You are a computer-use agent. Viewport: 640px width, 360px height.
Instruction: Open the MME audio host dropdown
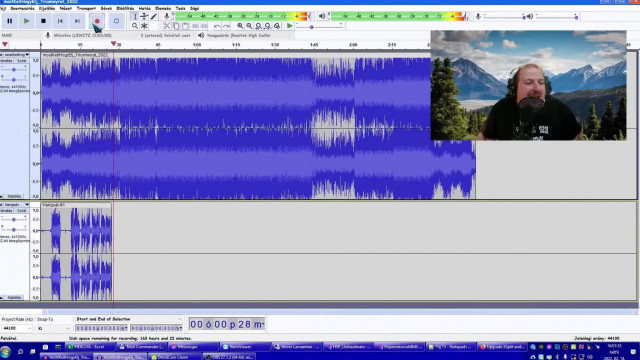21,36
